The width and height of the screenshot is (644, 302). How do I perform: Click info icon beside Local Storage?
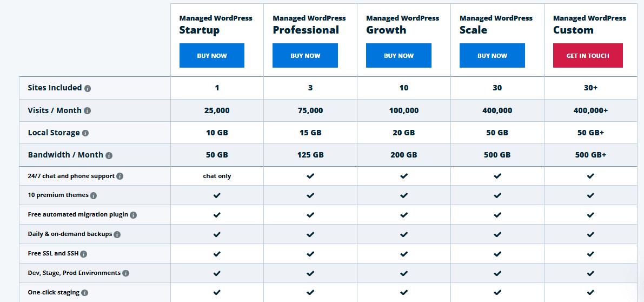(85, 133)
